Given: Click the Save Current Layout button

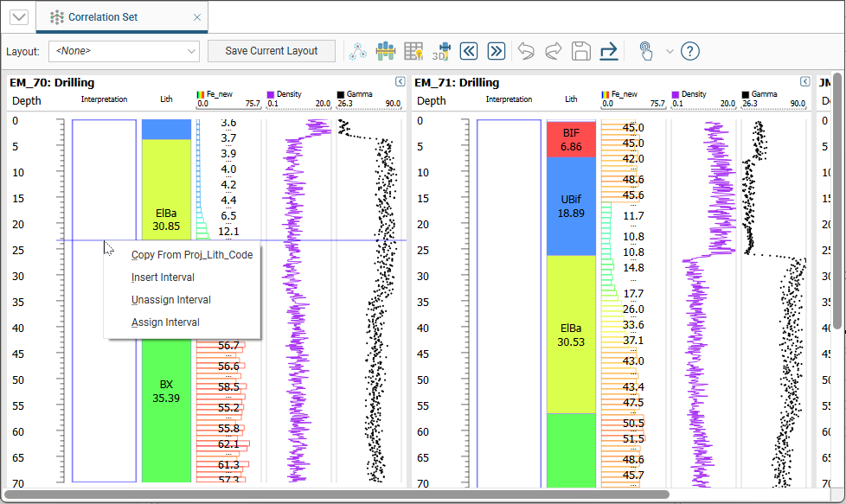Looking at the screenshot, I should [x=272, y=51].
